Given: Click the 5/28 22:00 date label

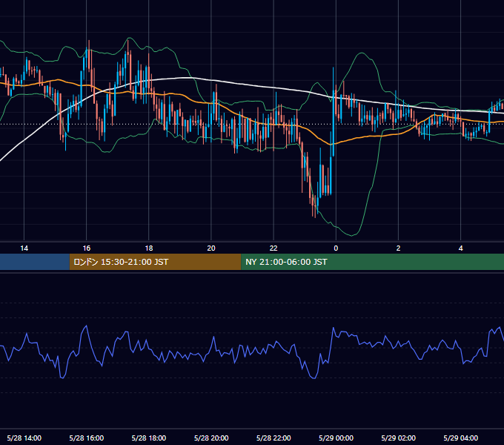Looking at the screenshot, I should pos(273,438).
